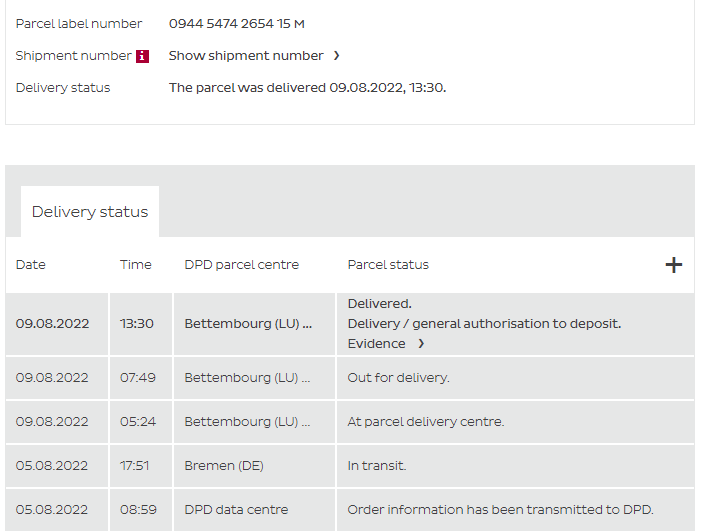The image size is (707, 531).
Task: Click the Date column header
Action: pyautogui.click(x=31, y=265)
